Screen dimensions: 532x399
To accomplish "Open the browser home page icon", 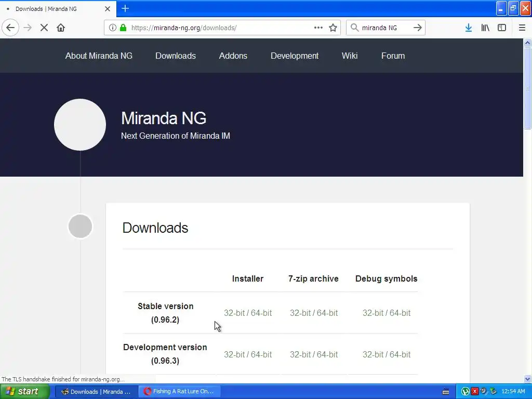I will click(61, 28).
